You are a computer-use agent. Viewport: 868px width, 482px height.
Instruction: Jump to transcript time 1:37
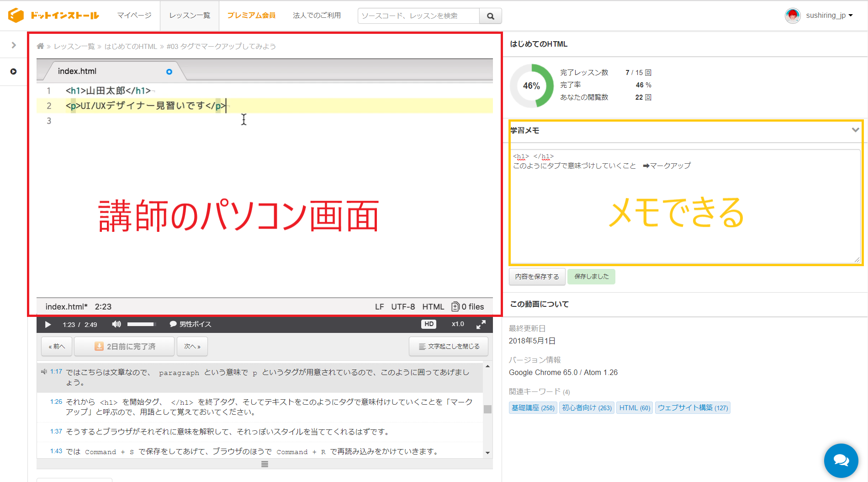(x=56, y=431)
